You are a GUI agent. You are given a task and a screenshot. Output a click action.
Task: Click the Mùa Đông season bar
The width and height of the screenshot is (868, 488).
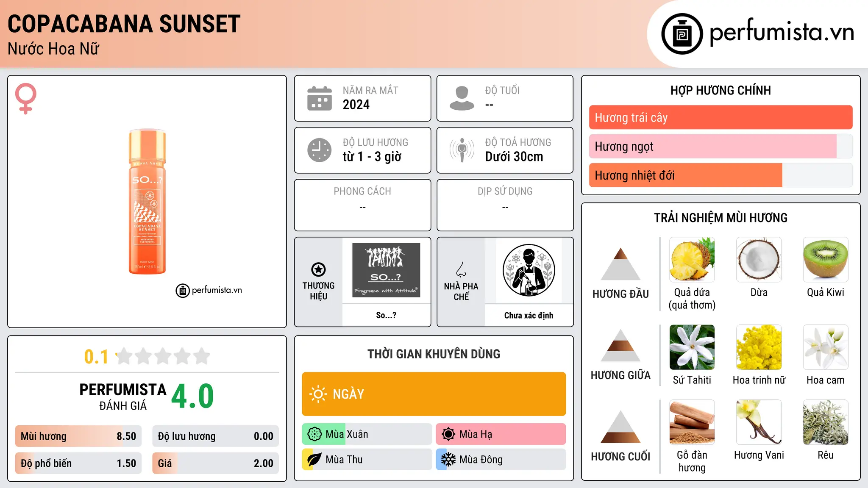coord(501,460)
